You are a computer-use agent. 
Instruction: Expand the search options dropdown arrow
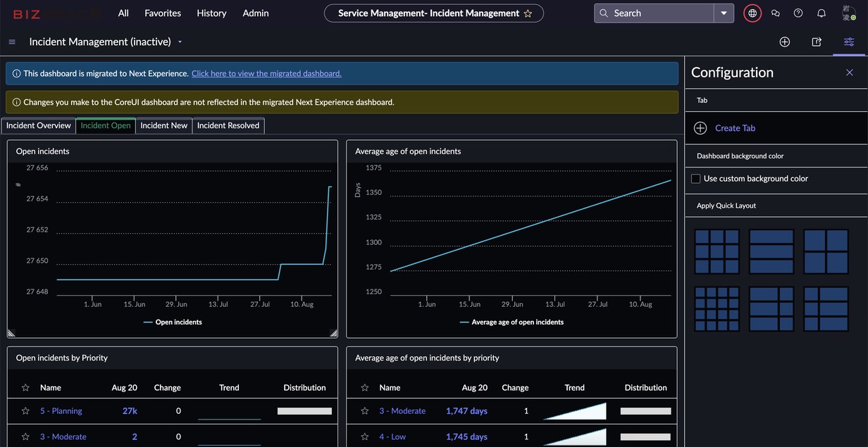(x=724, y=13)
